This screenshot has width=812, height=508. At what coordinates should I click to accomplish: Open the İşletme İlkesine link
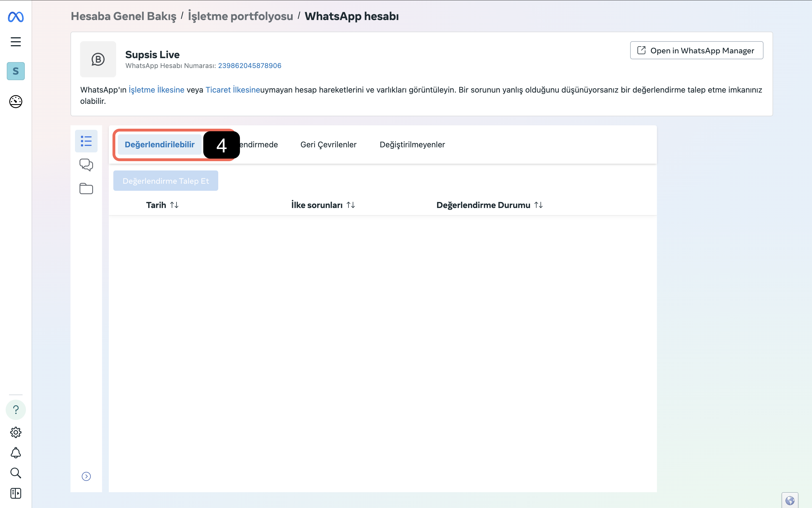[x=156, y=90]
